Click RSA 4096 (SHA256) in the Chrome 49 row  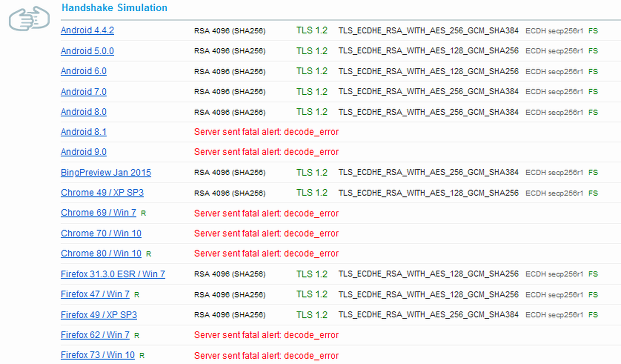pos(230,193)
